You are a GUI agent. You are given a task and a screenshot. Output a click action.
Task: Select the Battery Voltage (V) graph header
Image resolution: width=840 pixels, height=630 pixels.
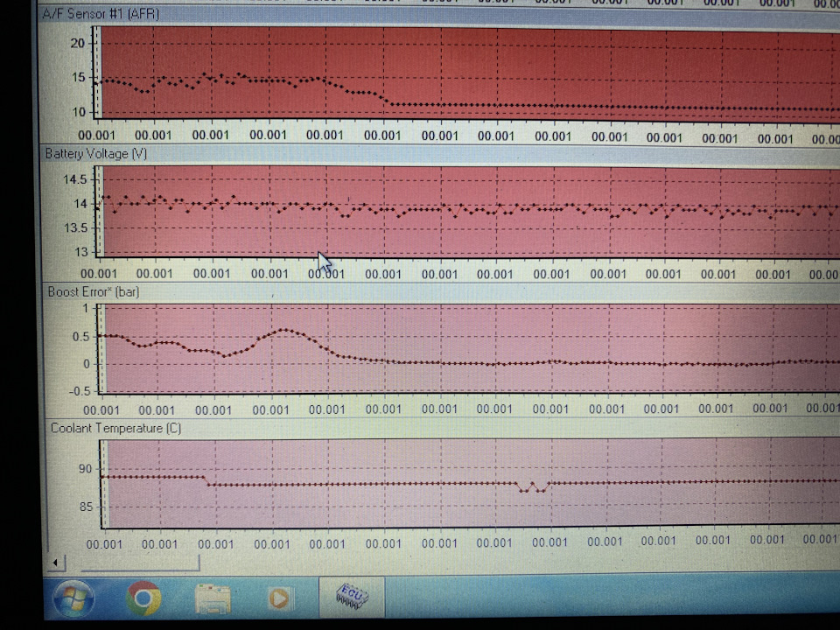pyautogui.click(x=96, y=154)
